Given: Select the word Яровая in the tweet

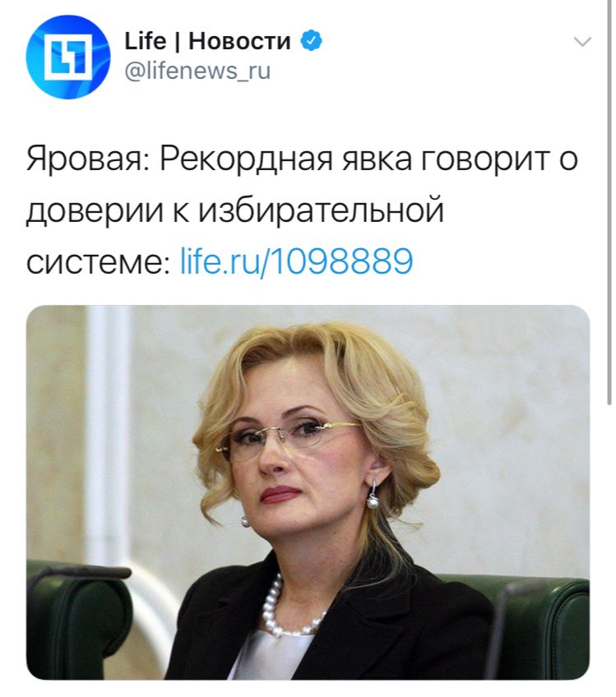Looking at the screenshot, I should 88,159.
